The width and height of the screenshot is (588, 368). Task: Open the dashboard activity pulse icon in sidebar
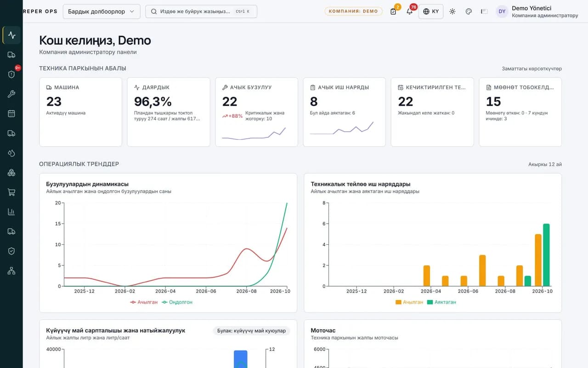point(11,35)
